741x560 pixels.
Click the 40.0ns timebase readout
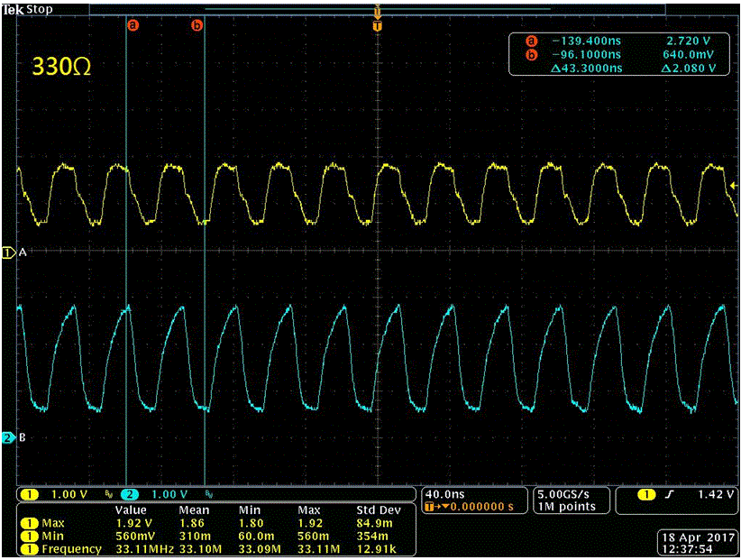[x=444, y=494]
